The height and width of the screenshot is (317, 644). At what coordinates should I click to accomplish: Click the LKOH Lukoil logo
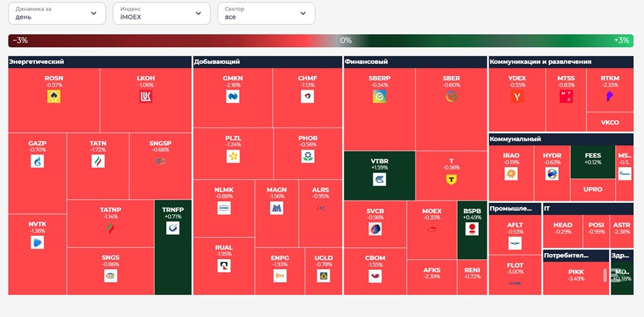[x=146, y=97]
